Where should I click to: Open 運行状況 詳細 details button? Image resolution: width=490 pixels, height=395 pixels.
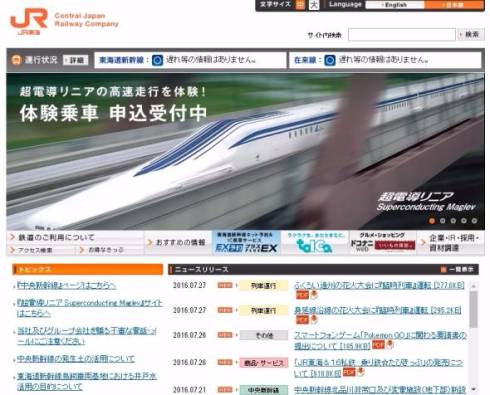pyautogui.click(x=75, y=60)
